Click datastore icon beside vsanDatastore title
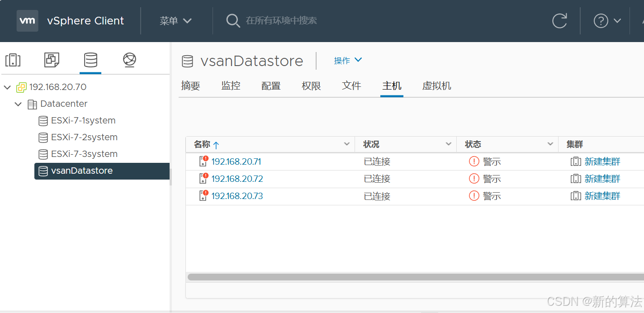The image size is (644, 313). click(x=187, y=61)
